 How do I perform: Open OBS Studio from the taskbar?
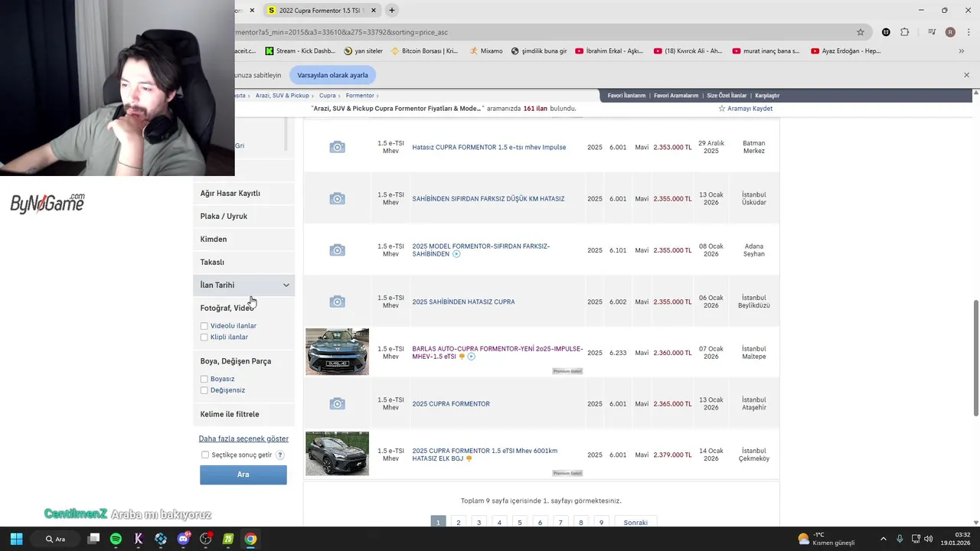point(205,539)
